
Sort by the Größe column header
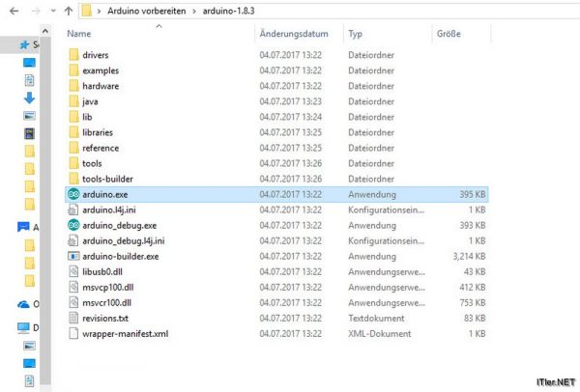(x=449, y=34)
